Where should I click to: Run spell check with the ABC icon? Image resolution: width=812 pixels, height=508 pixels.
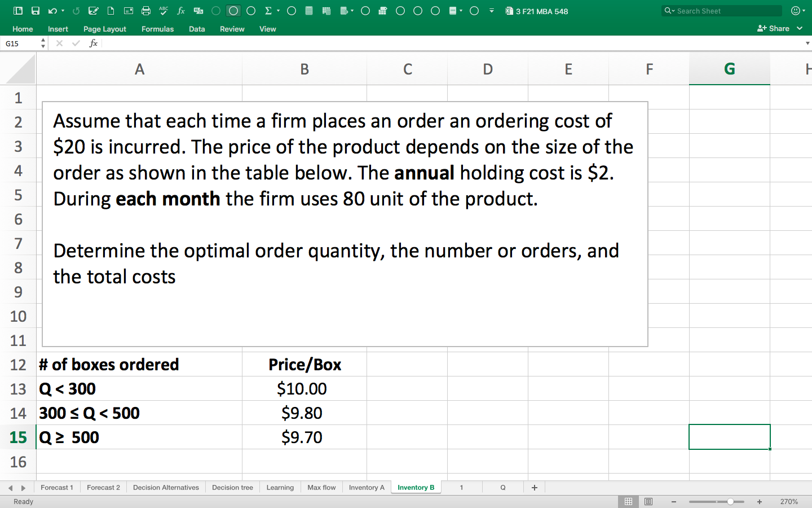[x=163, y=10]
